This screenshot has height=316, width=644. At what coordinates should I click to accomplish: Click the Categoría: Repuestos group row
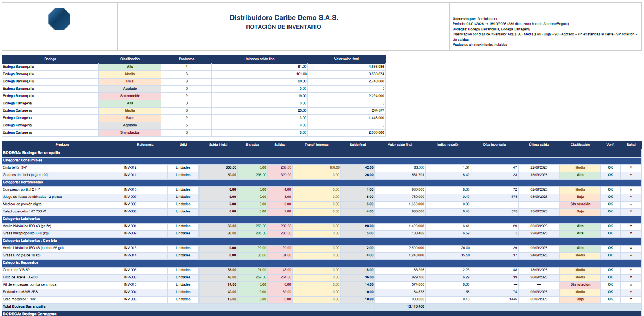tap(321, 262)
